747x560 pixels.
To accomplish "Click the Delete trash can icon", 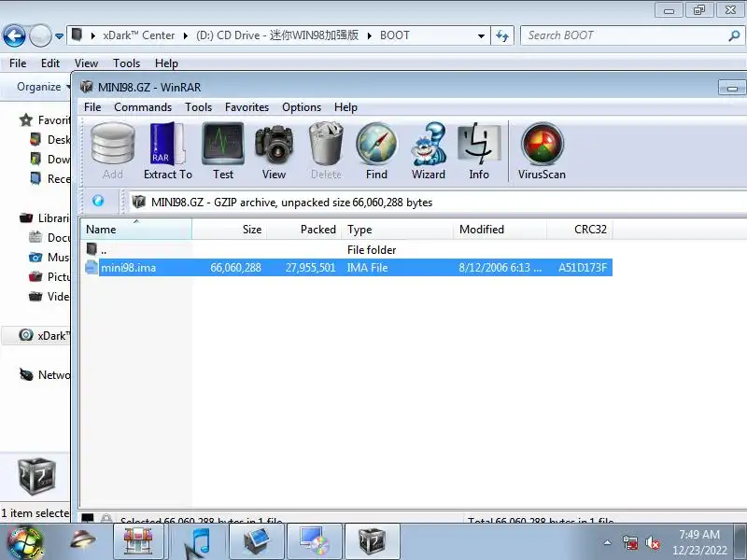I will (x=326, y=151).
